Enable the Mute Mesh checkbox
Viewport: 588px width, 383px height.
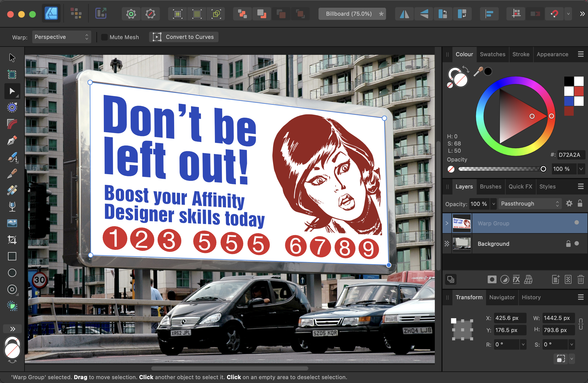[104, 37]
